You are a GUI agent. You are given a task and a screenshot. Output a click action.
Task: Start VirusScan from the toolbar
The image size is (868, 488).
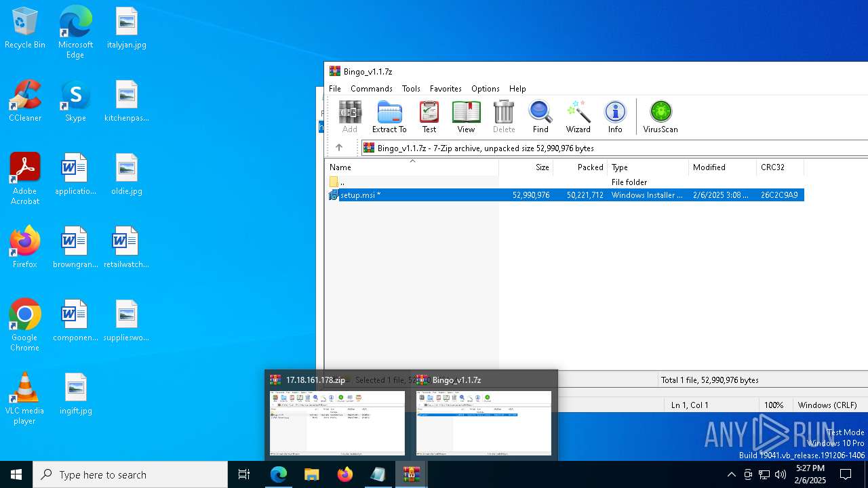tap(660, 117)
